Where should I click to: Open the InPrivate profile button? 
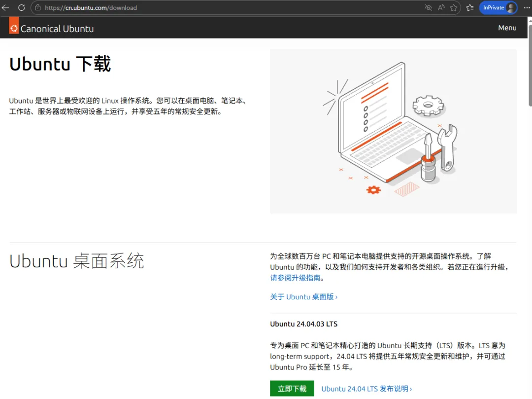498,7
